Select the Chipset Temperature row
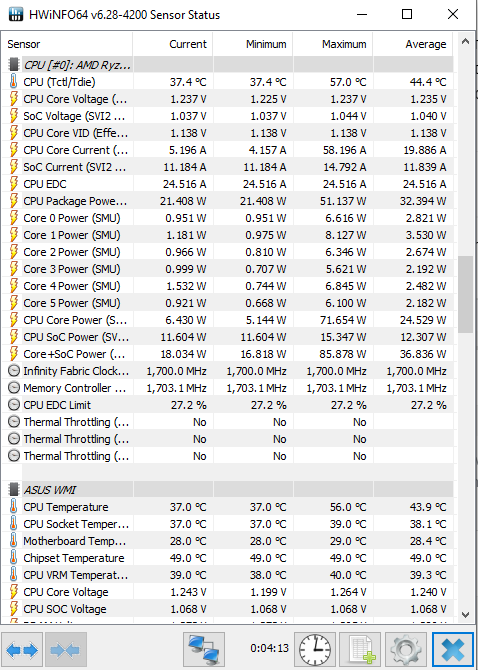 227,558
